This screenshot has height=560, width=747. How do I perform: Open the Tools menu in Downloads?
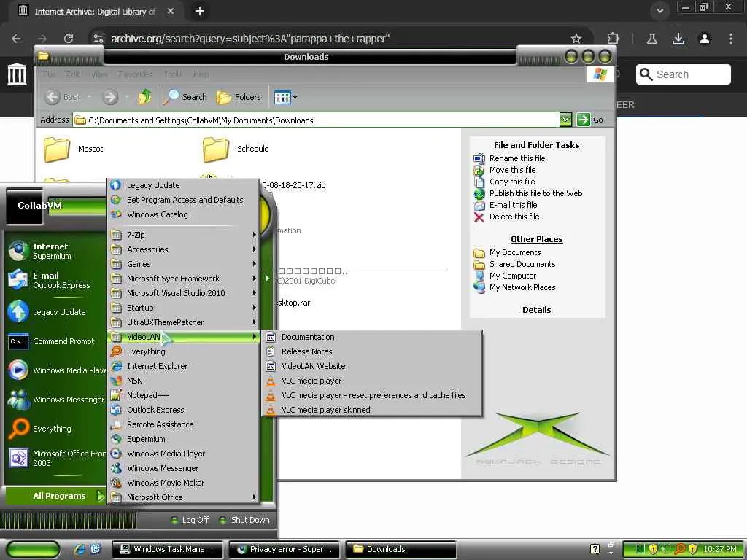click(173, 74)
